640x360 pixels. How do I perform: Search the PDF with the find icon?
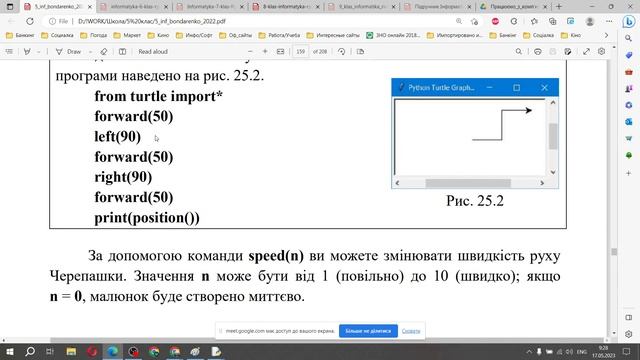coord(518,51)
